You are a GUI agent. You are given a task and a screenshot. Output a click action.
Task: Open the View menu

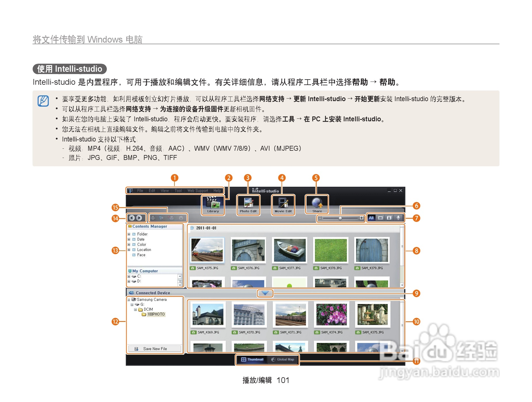pos(165,191)
